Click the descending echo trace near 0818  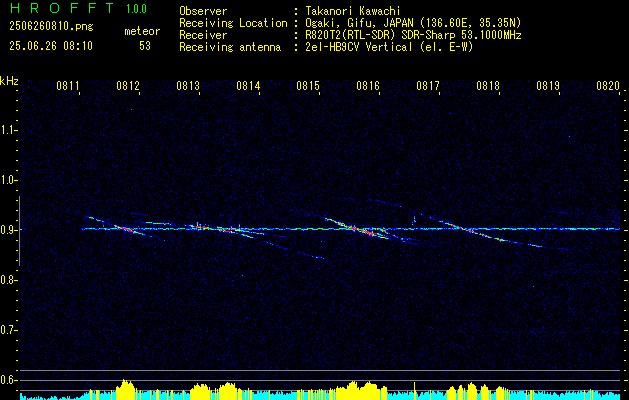[x=481, y=233]
